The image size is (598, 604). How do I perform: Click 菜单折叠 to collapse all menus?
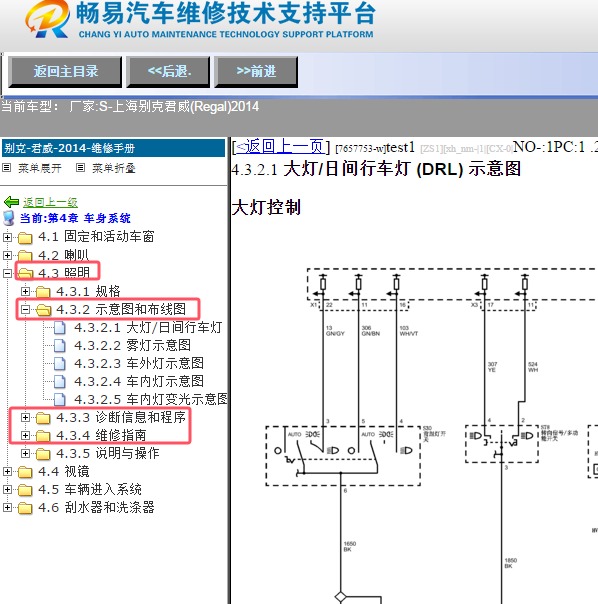pos(114,168)
